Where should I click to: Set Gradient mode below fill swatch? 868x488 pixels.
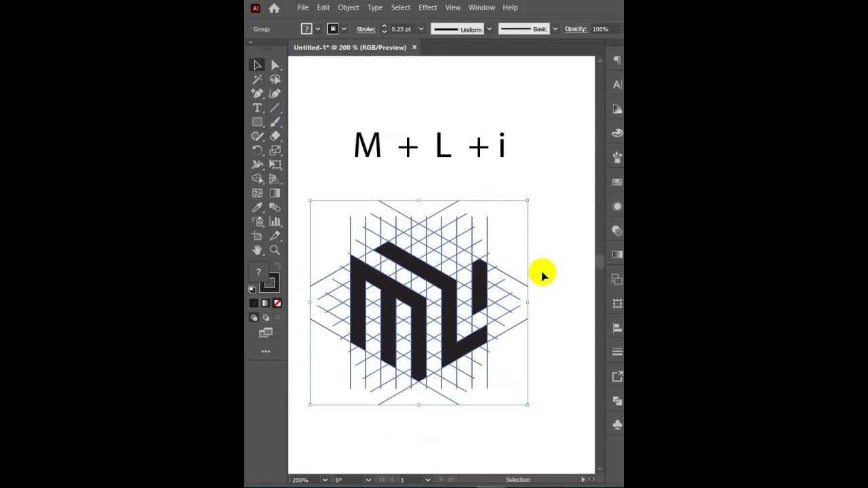click(265, 303)
